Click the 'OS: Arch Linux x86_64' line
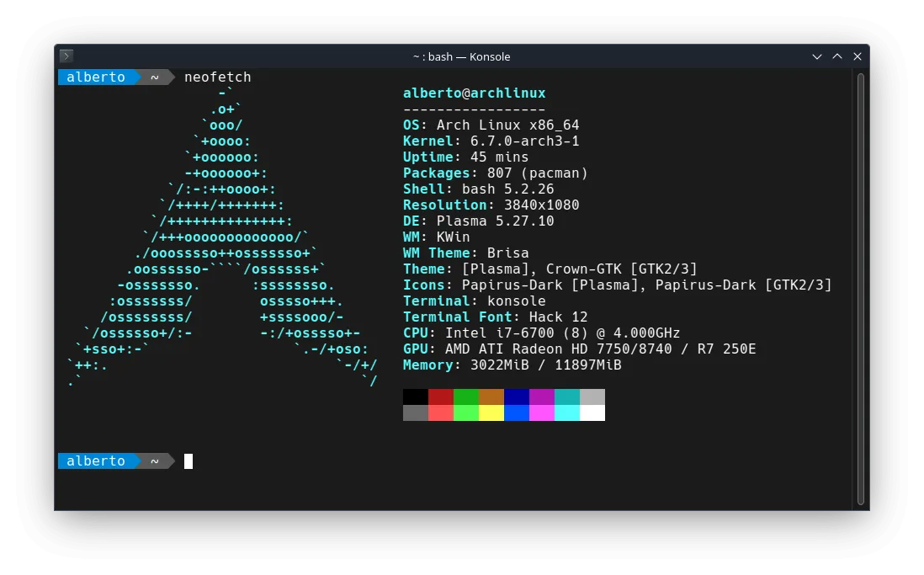Image resolution: width=924 pixels, height=575 pixels. (491, 125)
